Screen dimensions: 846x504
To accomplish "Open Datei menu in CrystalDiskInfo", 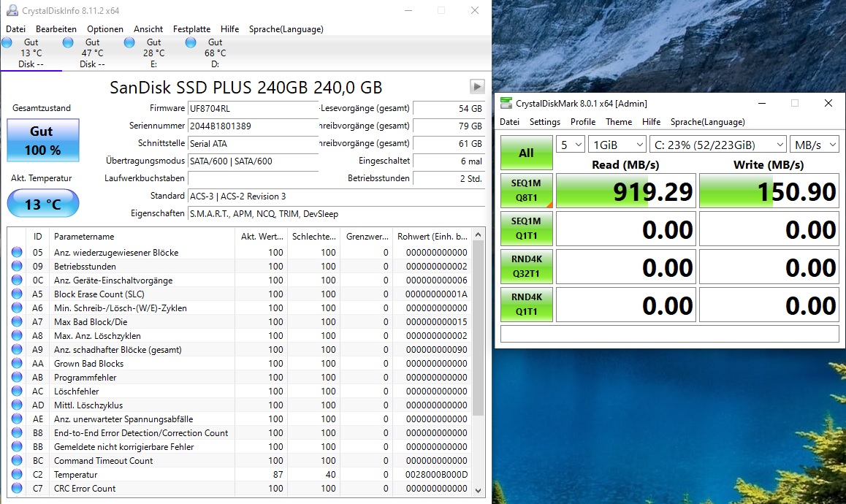I will (x=15, y=29).
